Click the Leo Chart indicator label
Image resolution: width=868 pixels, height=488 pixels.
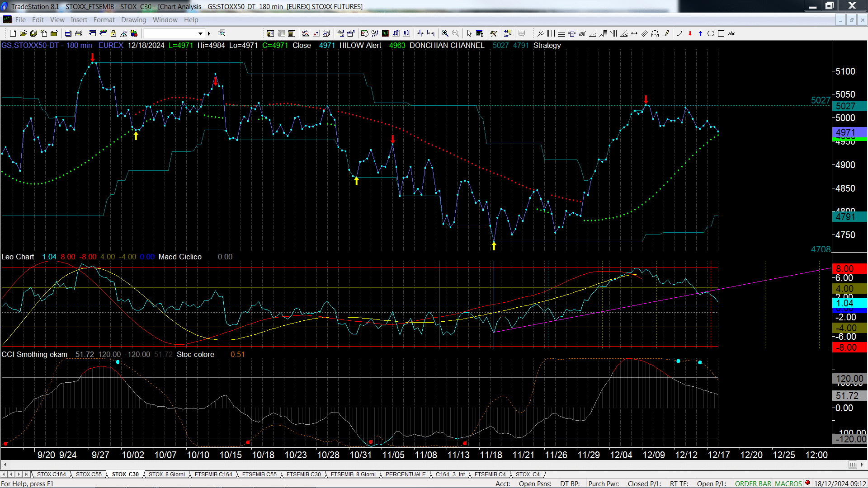[18, 257]
